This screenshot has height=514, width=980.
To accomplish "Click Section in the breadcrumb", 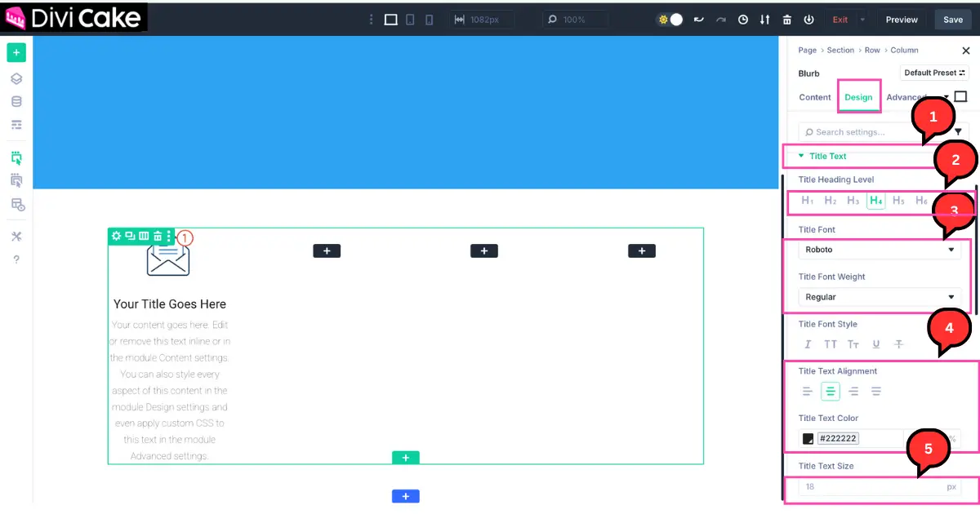I will (840, 50).
